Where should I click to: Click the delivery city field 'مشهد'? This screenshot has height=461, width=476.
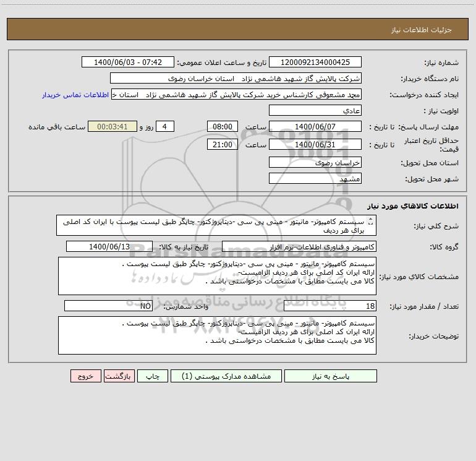click(x=315, y=178)
